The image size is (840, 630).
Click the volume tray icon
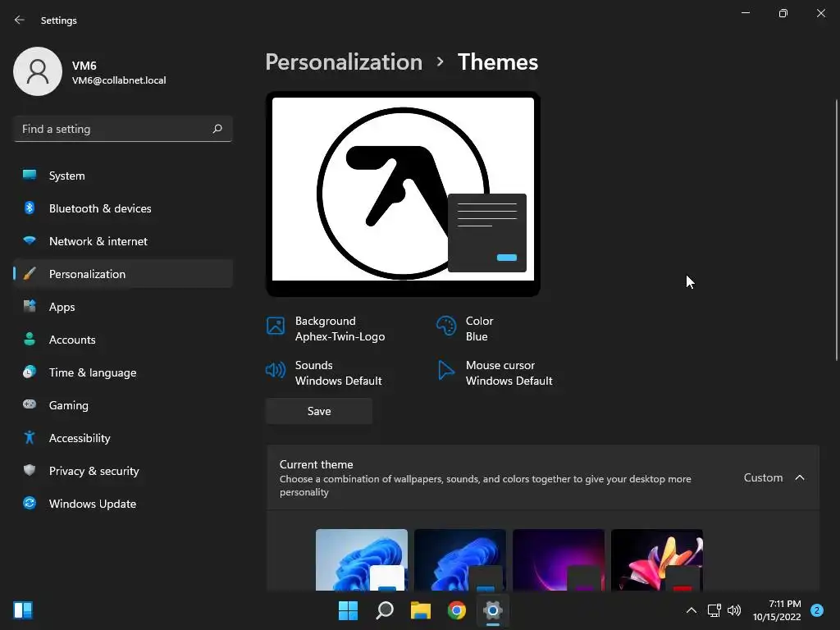(x=734, y=610)
